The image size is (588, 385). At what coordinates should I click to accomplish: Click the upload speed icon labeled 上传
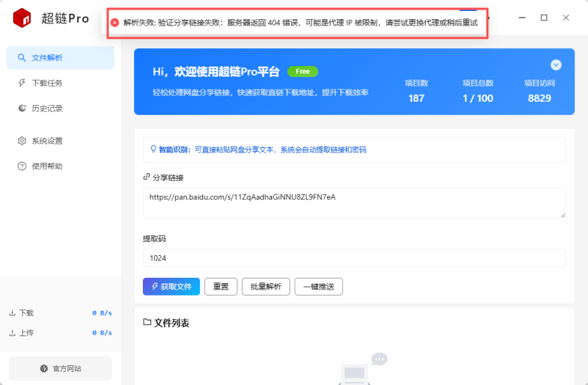[x=12, y=333]
